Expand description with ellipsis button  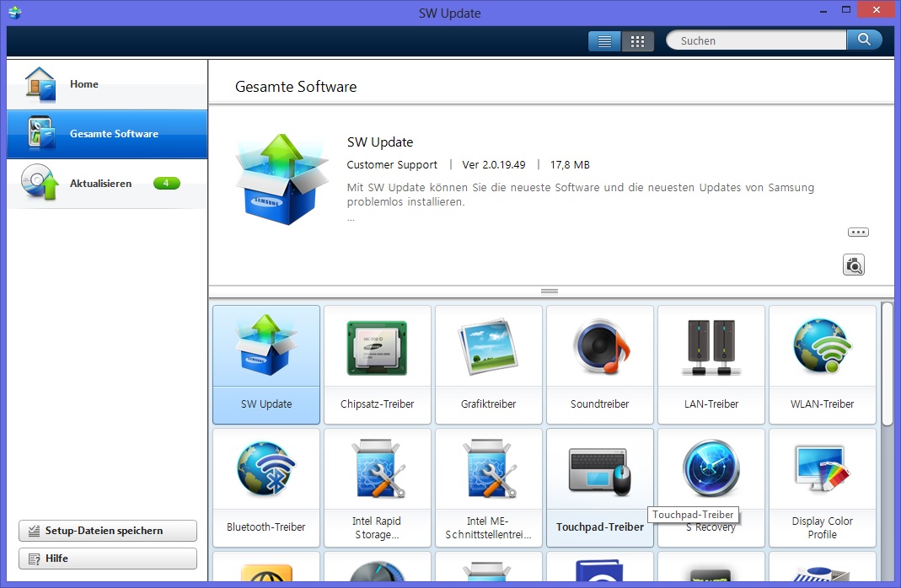[x=859, y=232]
